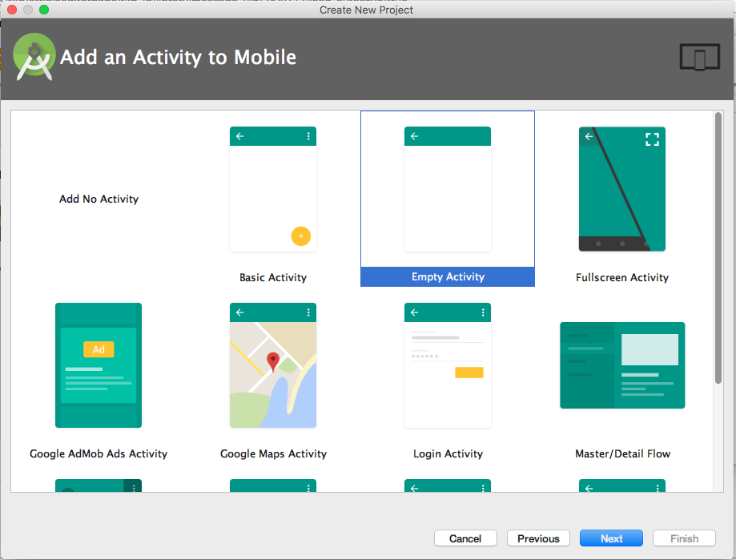Click the orange floating action button in Basic Activity preview
The image size is (736, 560).
(x=300, y=236)
